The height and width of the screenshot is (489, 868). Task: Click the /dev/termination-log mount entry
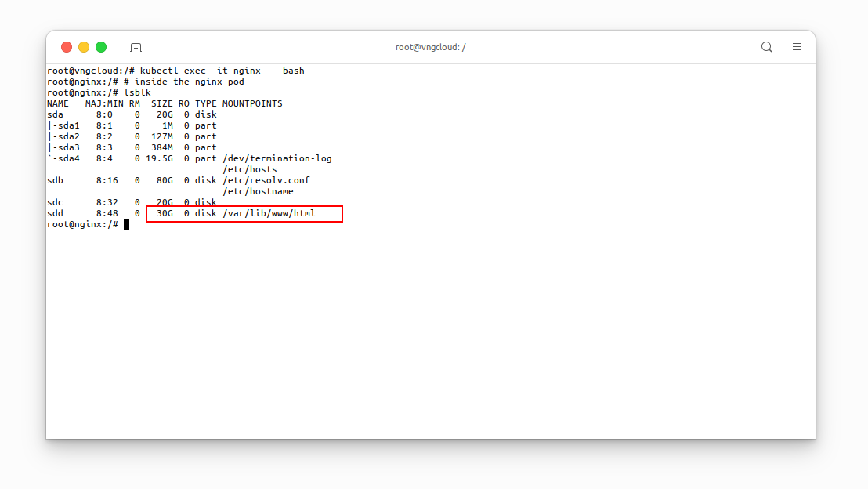point(277,158)
